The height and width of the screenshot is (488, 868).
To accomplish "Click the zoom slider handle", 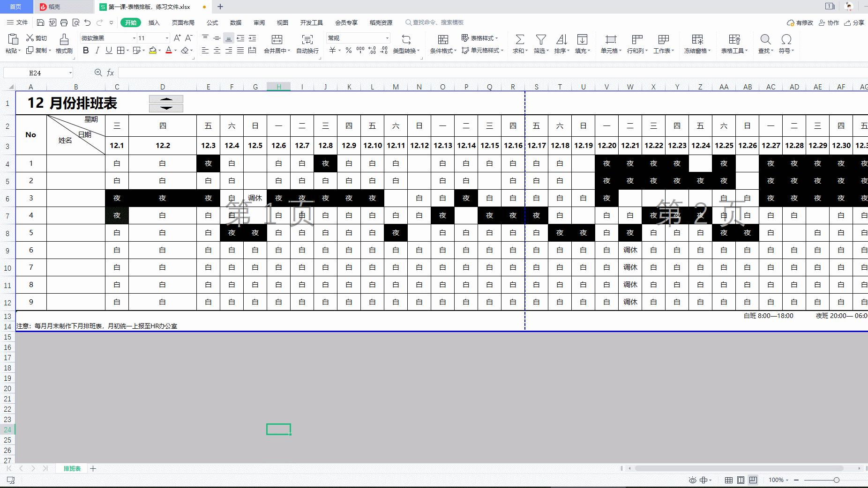I will pos(837,480).
